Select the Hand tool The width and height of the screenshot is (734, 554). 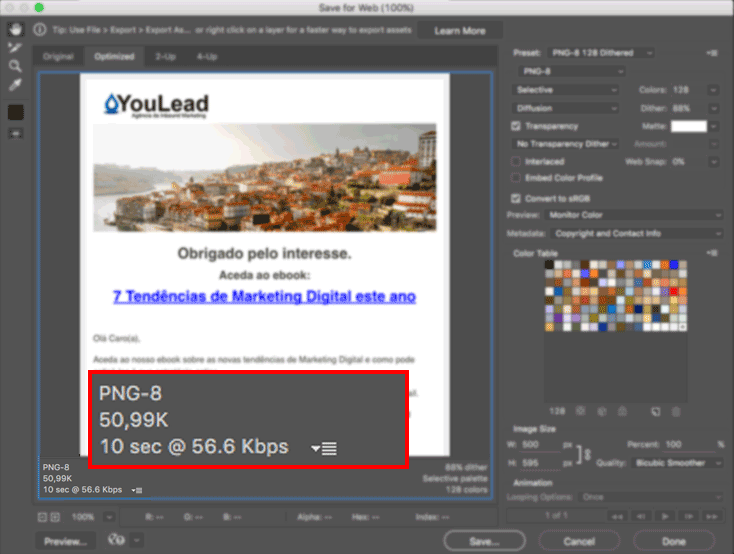15,30
